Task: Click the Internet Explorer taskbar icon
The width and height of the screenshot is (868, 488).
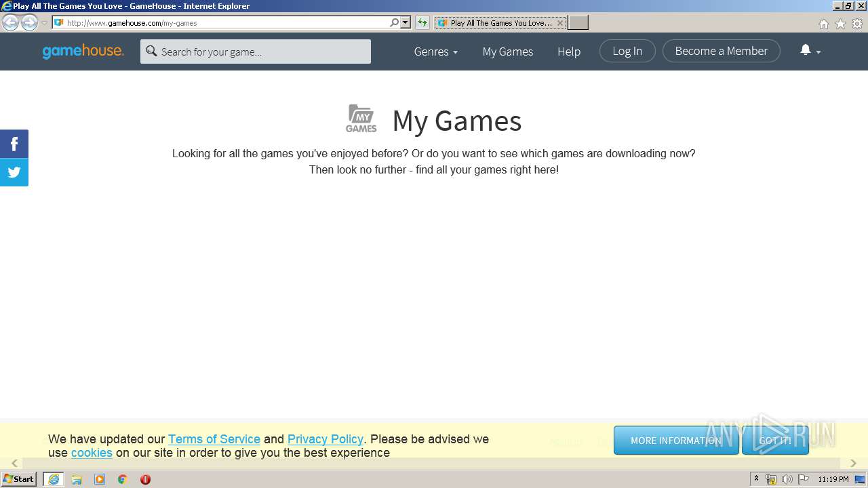Action: [x=54, y=479]
